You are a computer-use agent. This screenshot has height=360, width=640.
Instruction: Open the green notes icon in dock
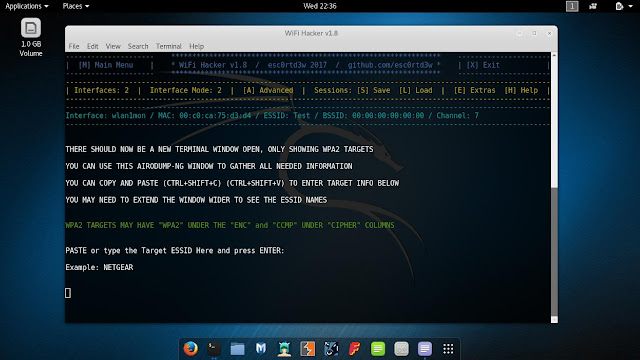(378, 349)
